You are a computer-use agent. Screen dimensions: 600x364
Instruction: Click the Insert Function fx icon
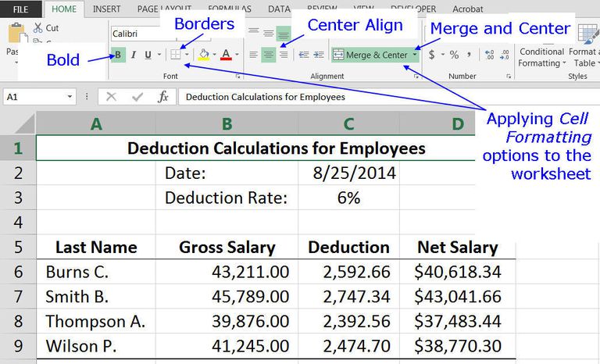[163, 97]
